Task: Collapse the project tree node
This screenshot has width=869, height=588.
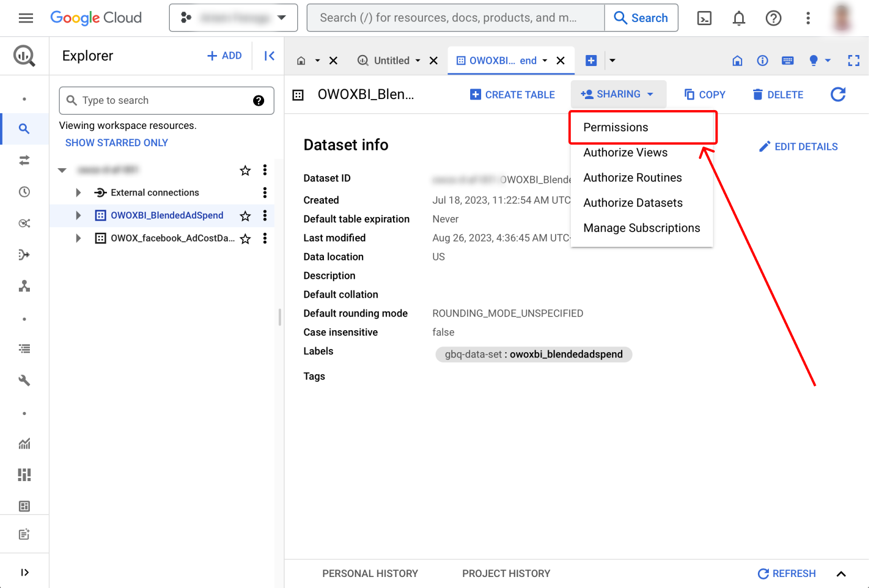Action: pos(62,170)
